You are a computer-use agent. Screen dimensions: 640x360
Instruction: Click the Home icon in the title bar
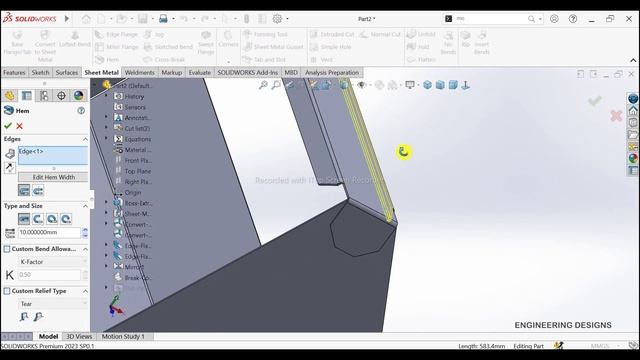click(86, 19)
